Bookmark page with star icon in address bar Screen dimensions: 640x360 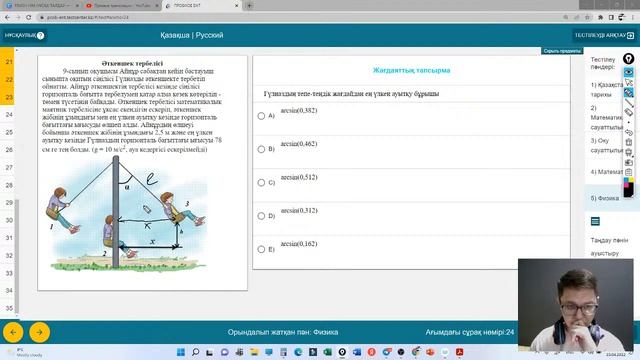(587, 17)
